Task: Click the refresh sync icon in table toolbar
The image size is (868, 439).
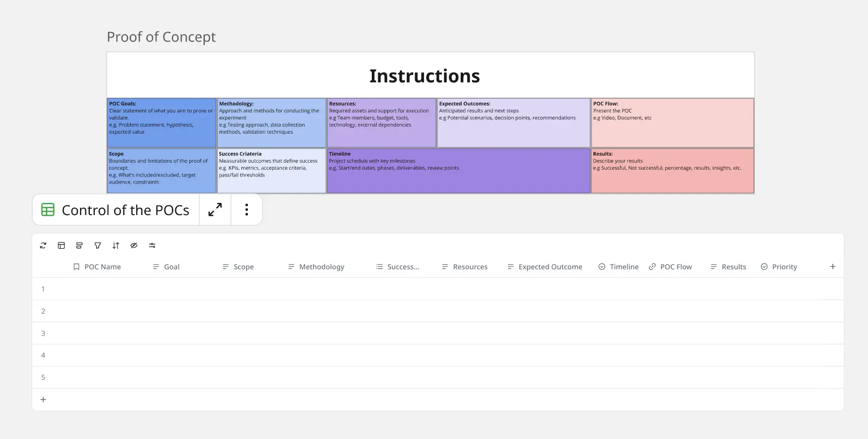Action: pos(43,245)
